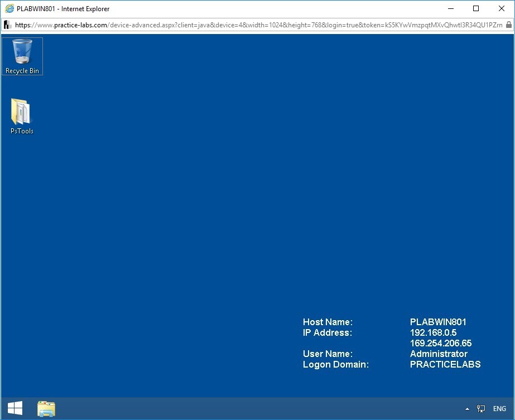
Task: Open File Explorer from the taskbar
Action: point(46,409)
